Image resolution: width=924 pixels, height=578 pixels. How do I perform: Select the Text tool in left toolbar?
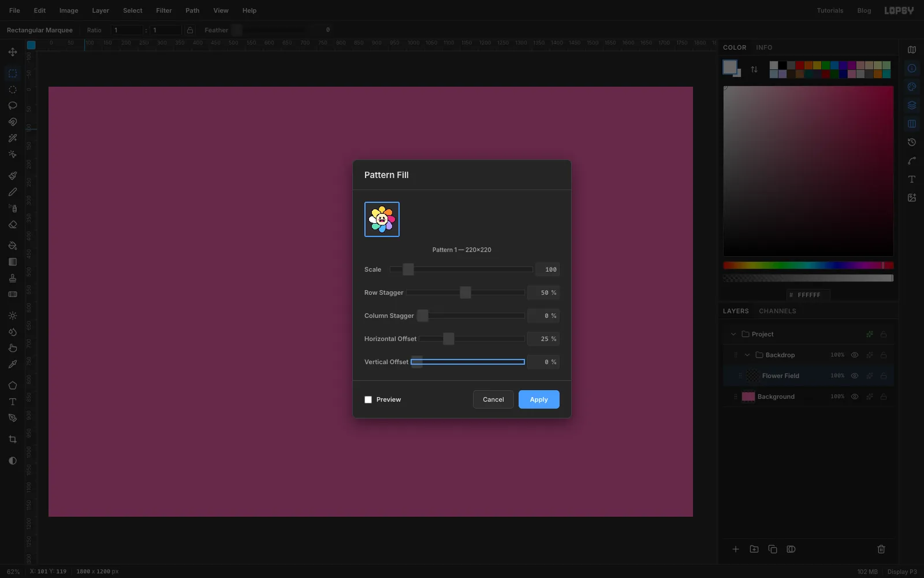[13, 402]
